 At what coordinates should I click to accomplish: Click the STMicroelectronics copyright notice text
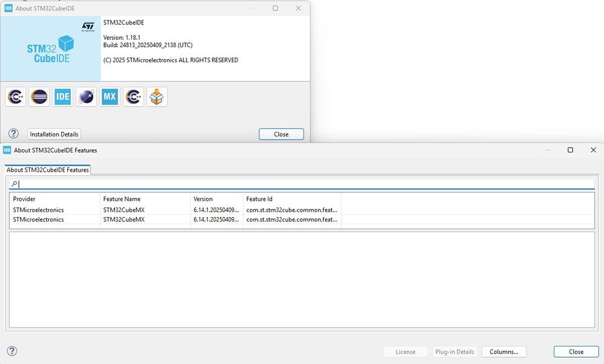point(171,60)
